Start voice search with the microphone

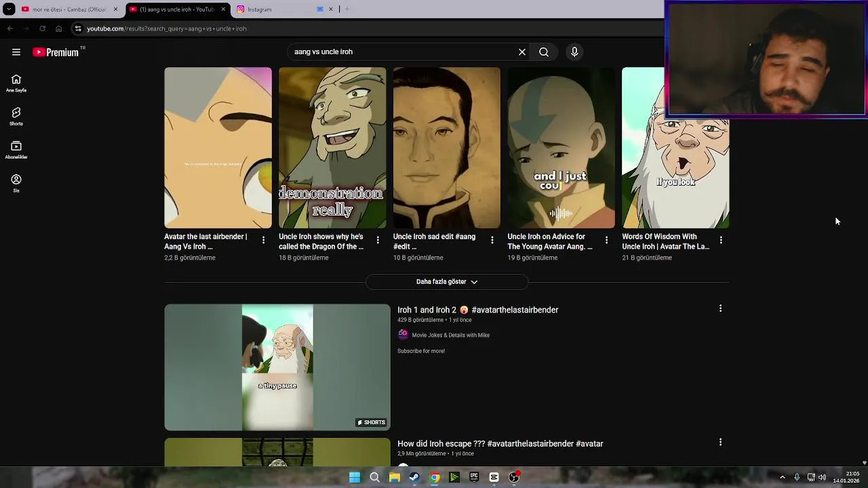pos(574,52)
